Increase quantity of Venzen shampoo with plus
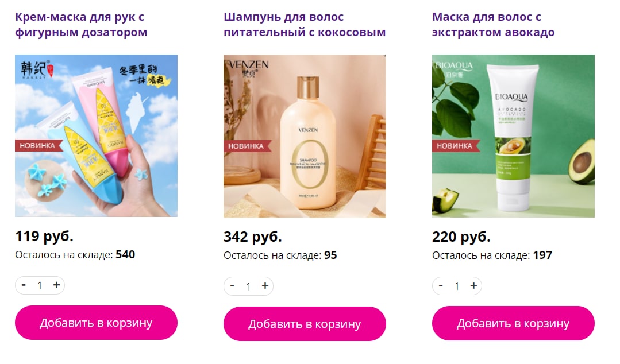The height and width of the screenshot is (364, 620). tap(265, 286)
